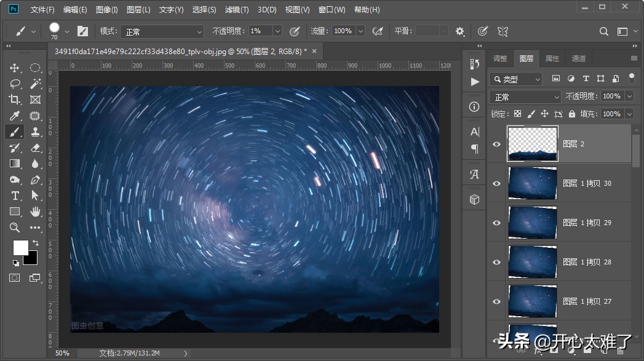The width and height of the screenshot is (644, 361).
Task: Open the Actions play panel icon
Action: (475, 82)
